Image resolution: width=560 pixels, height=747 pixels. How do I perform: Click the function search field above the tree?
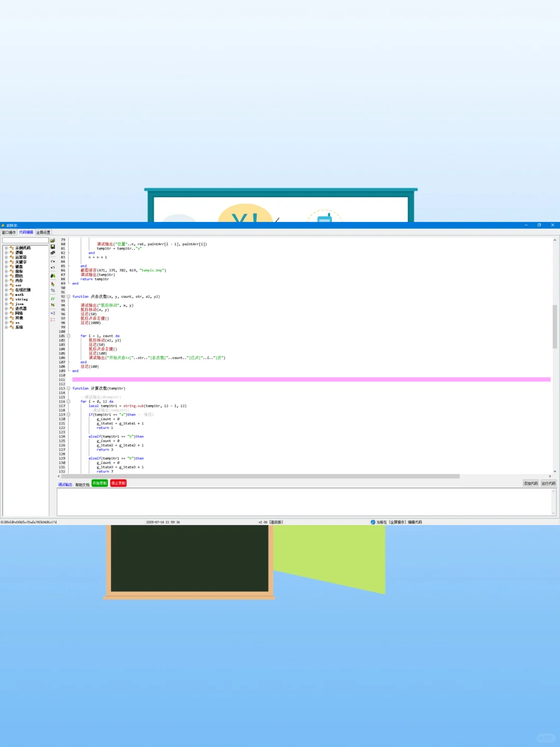(25, 240)
